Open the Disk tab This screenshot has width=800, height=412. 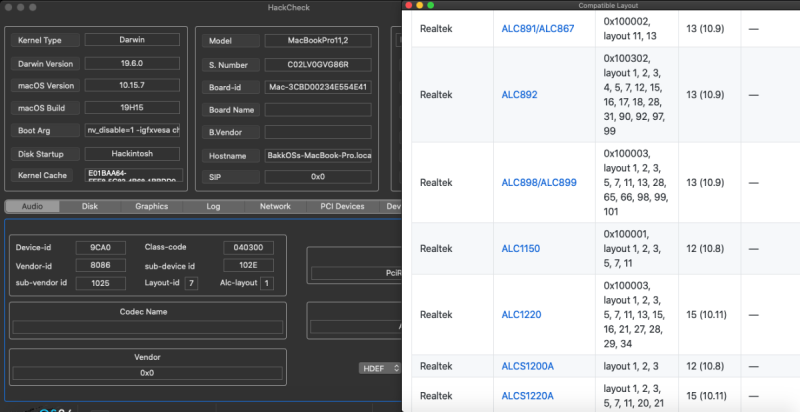pyautogui.click(x=90, y=207)
